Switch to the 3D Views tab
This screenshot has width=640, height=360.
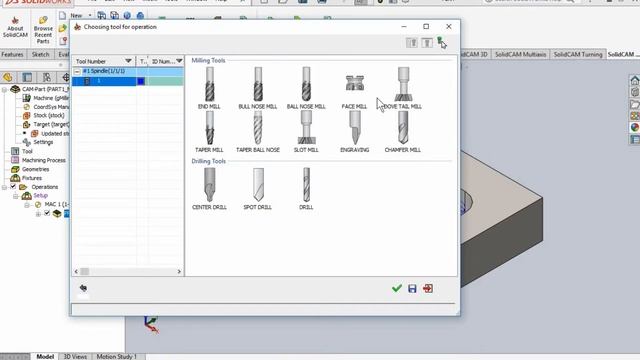75,356
